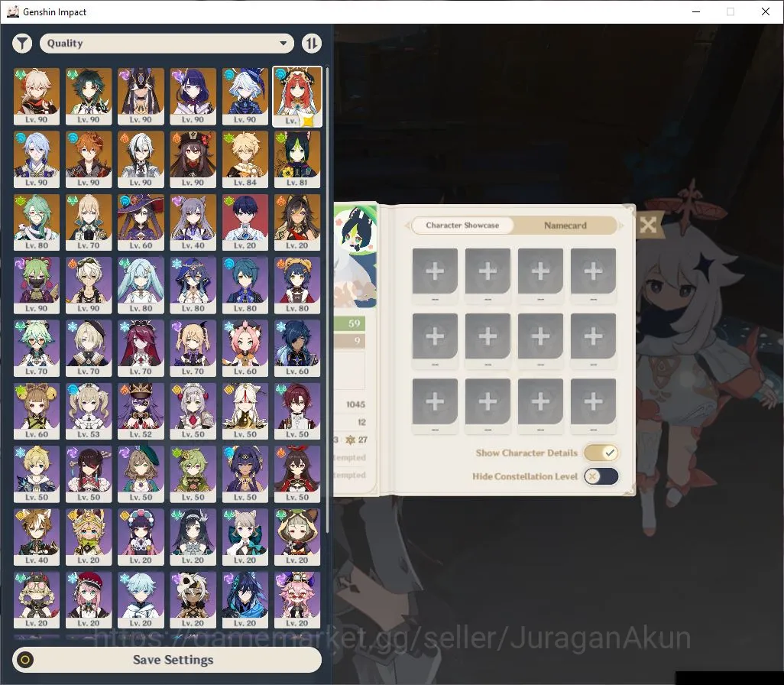
Task: Select Layla Lv. 80 portrait
Action: pos(193,285)
